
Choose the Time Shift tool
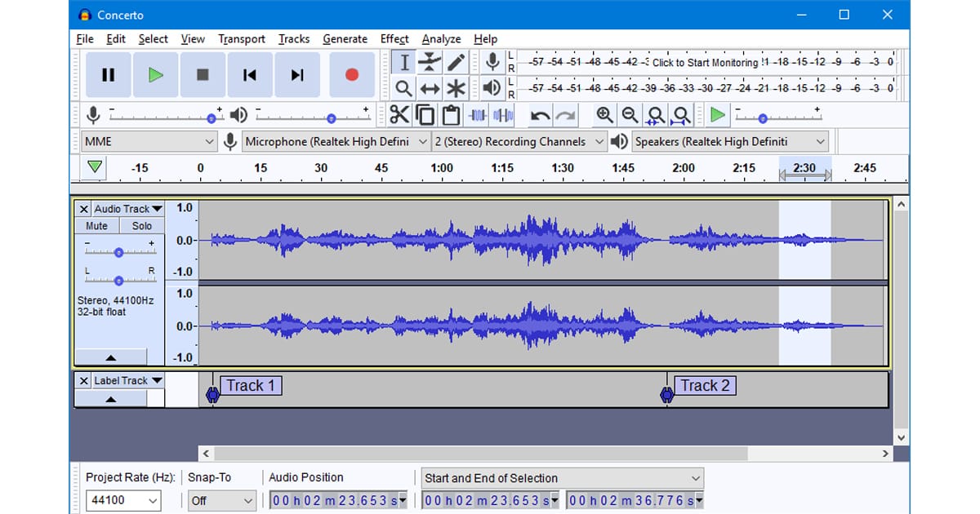(430, 88)
